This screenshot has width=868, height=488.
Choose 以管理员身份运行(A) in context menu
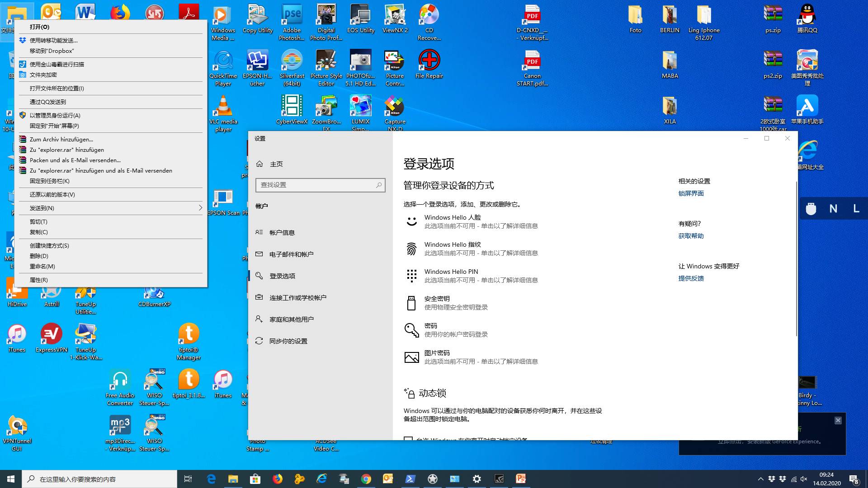(x=111, y=115)
